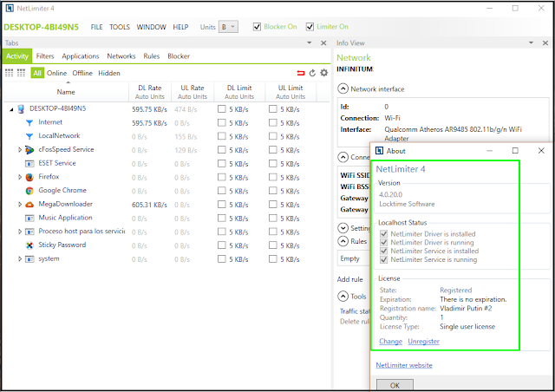This screenshot has height=392, width=555.
Task: Switch to the Applications tab
Action: coord(81,56)
